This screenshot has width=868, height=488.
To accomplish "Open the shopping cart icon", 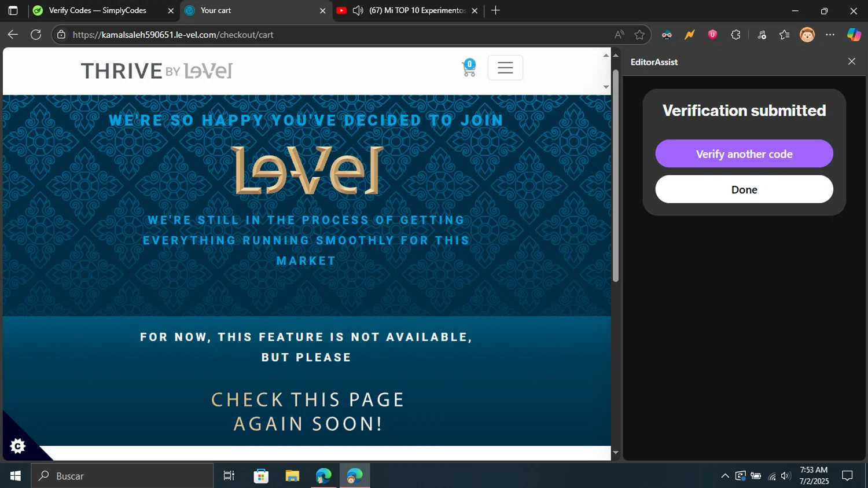I will 469,68.
